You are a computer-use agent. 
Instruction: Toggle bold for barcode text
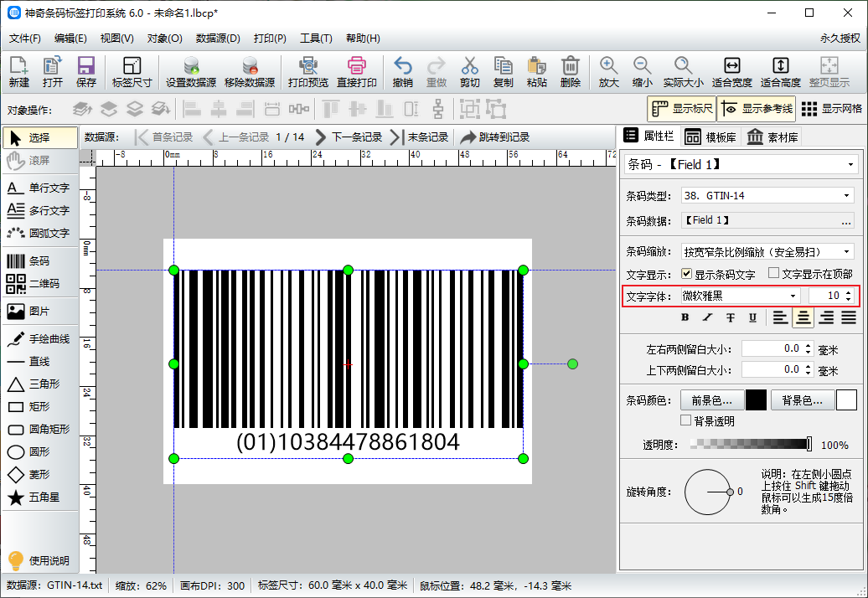click(685, 317)
